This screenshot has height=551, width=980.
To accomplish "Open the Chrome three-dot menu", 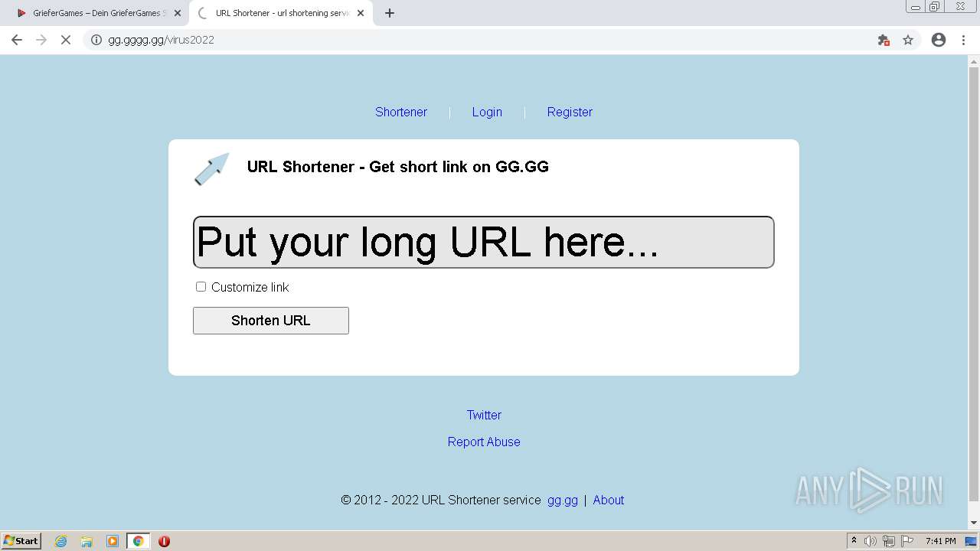I will [963, 40].
